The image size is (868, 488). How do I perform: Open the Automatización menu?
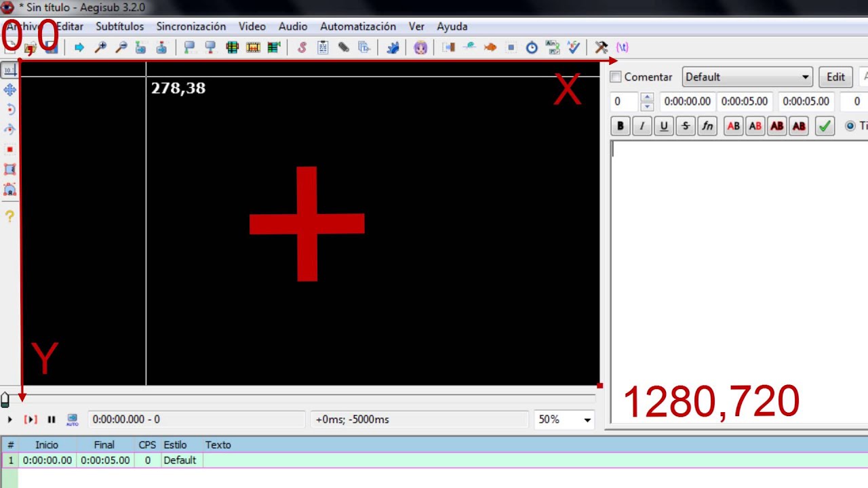tap(358, 26)
